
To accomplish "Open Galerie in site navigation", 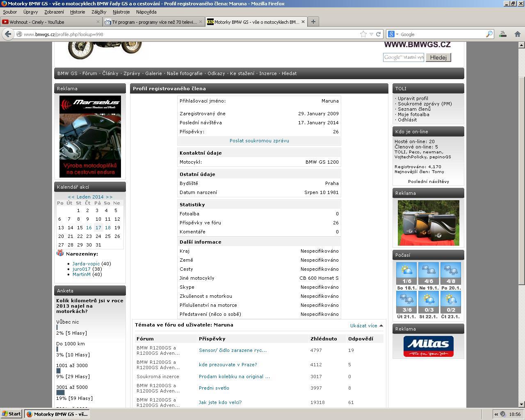I will pyautogui.click(x=153, y=73).
